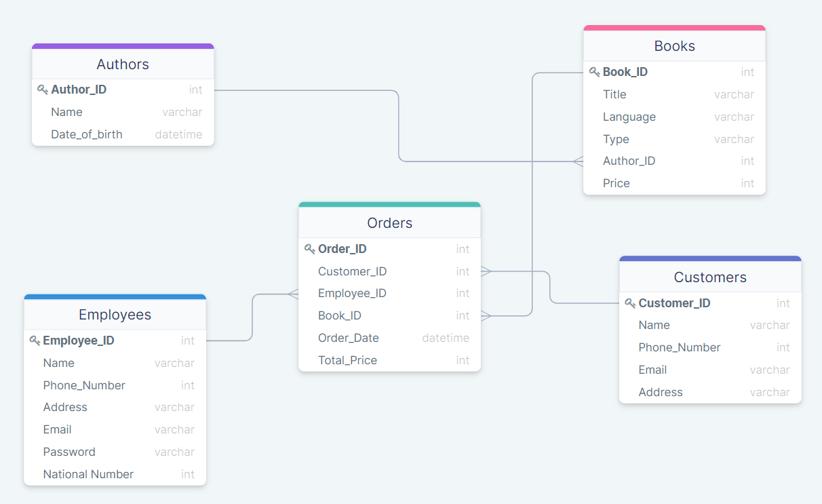
Task: Click the Author_ID primary key field in Authors
Action: [123, 90]
